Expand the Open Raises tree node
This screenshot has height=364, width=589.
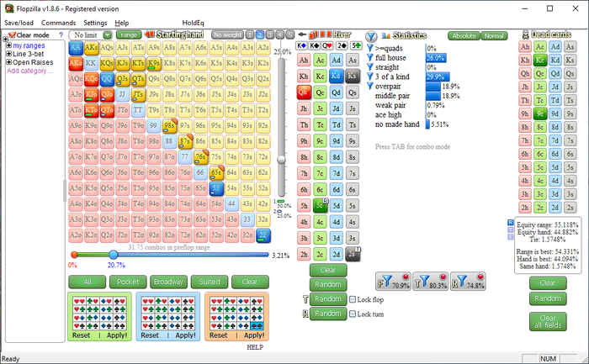pos(9,62)
